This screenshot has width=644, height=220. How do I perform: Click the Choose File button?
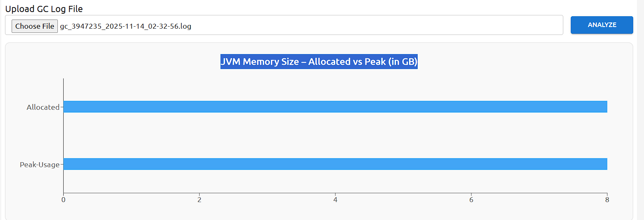click(35, 26)
